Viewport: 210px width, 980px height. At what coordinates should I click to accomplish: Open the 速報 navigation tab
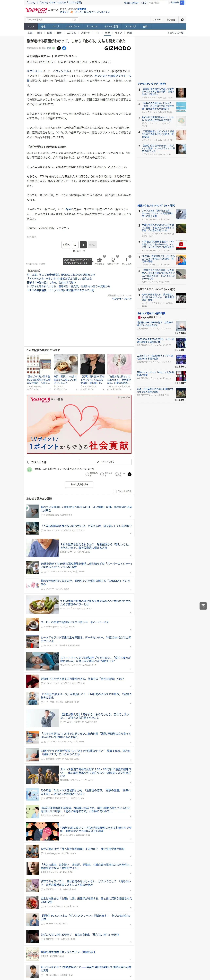point(43,26)
